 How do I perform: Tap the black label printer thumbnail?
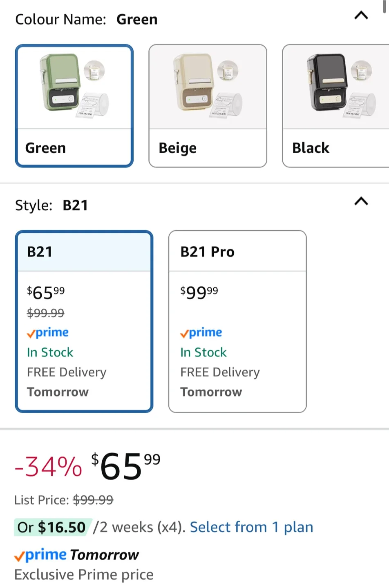339,87
